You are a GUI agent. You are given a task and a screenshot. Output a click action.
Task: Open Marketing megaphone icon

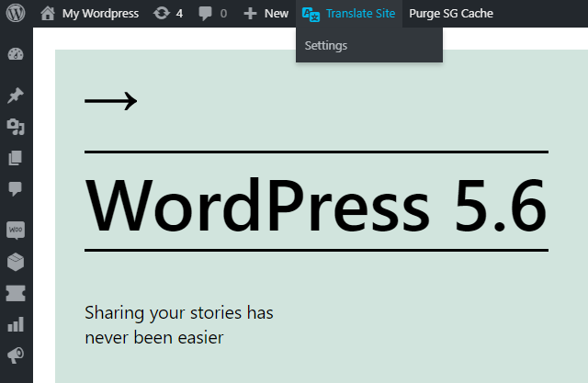(x=16, y=355)
